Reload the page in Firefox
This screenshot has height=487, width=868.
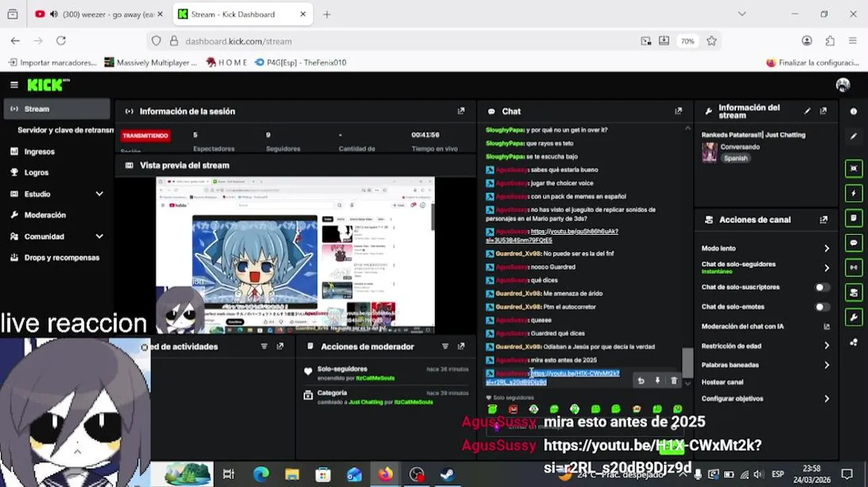[x=61, y=41]
